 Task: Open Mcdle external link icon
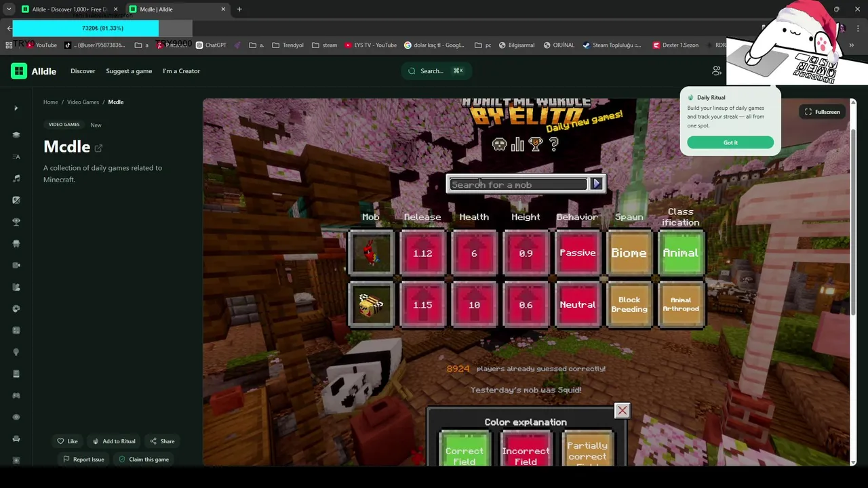(98, 148)
